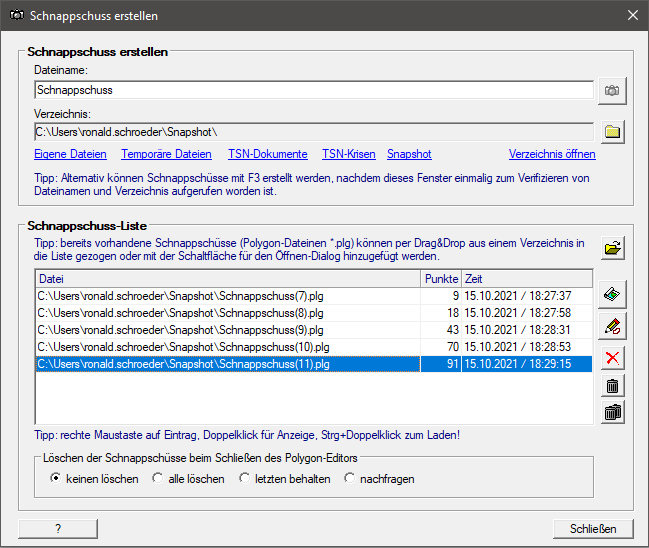Click the '?' help button
This screenshot has height=548, width=649.
pyautogui.click(x=58, y=529)
